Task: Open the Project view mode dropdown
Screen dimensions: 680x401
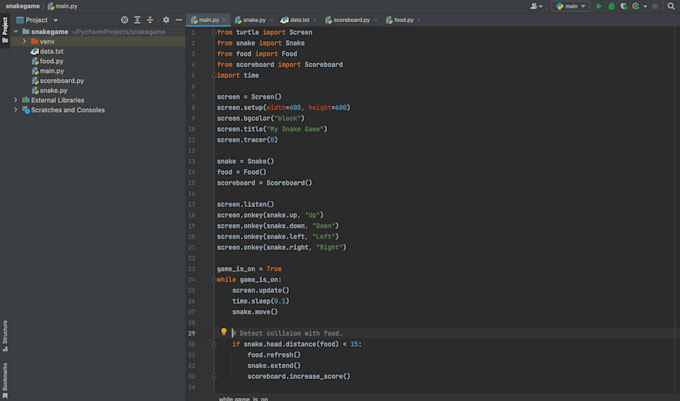Action: [x=56, y=20]
